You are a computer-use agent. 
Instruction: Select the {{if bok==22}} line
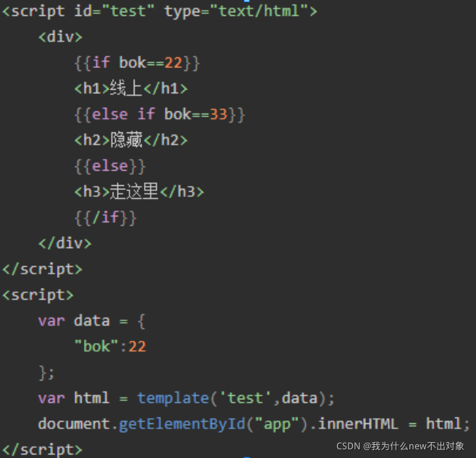click(137, 63)
